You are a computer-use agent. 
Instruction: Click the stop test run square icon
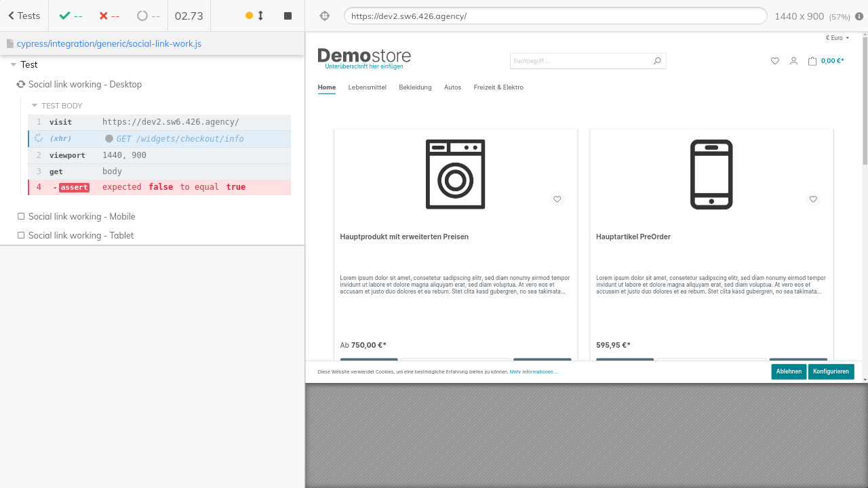(x=288, y=16)
